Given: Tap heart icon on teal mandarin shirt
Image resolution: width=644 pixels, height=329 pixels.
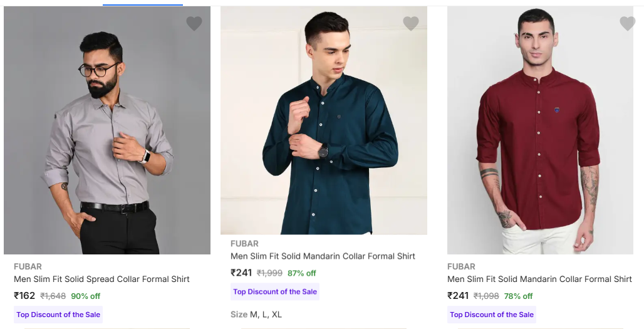Looking at the screenshot, I should [411, 24].
